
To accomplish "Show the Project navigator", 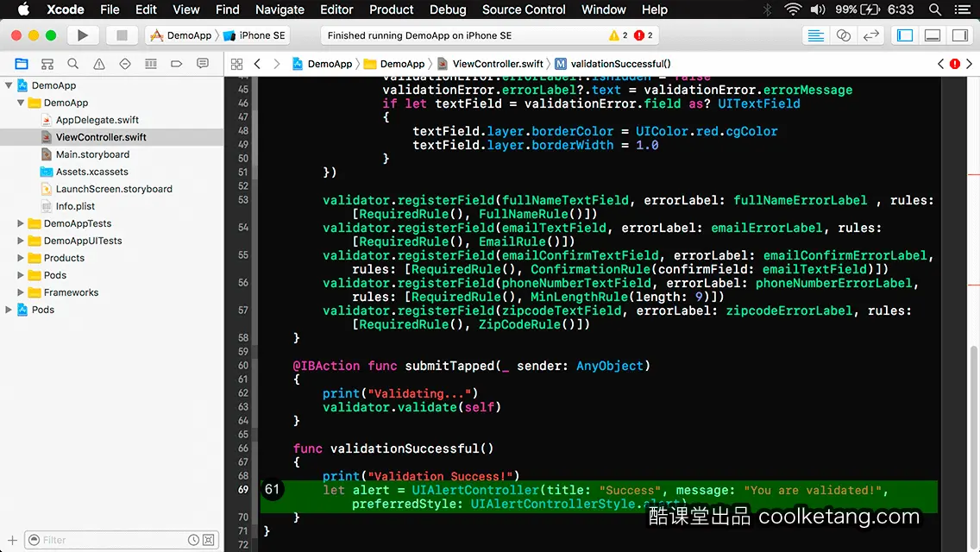I will tap(22, 64).
